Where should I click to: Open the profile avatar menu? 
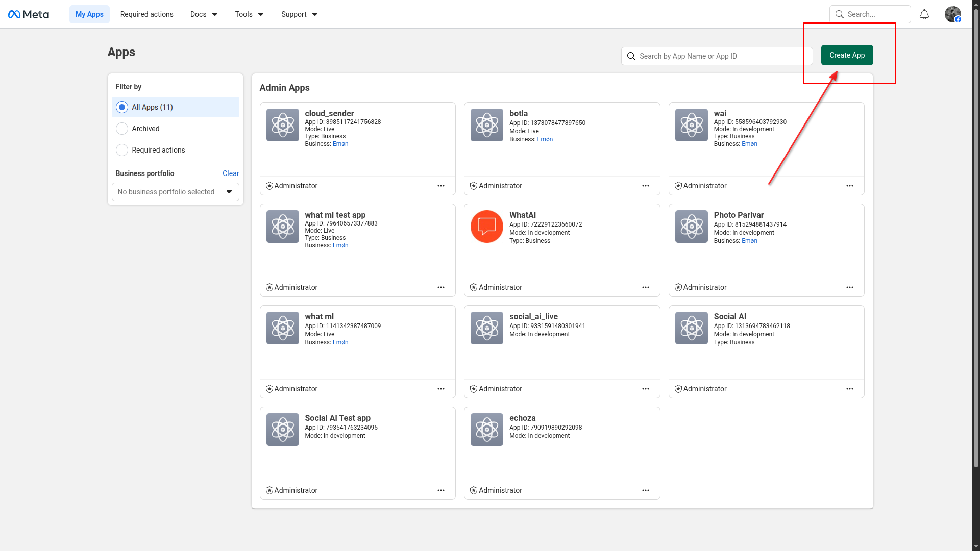952,14
